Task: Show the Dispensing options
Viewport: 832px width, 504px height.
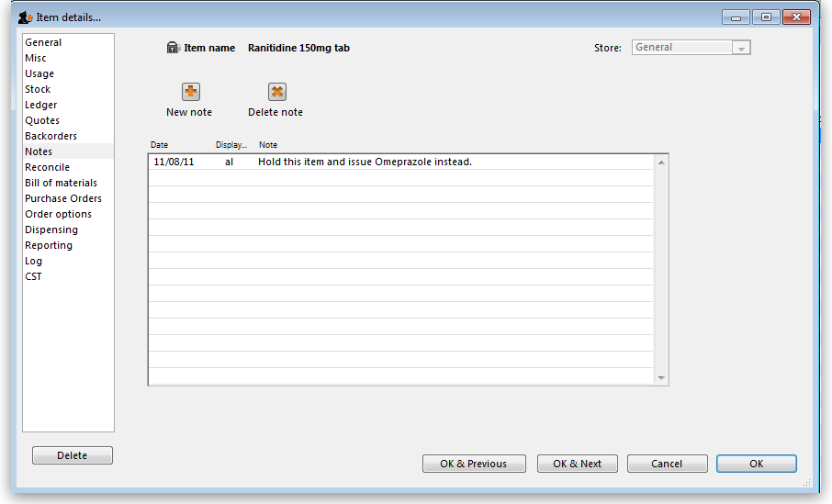Action: (x=51, y=230)
